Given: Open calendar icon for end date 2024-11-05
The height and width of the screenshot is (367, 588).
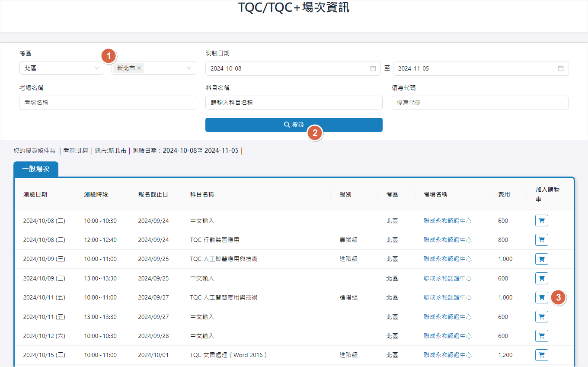Looking at the screenshot, I should (561, 68).
